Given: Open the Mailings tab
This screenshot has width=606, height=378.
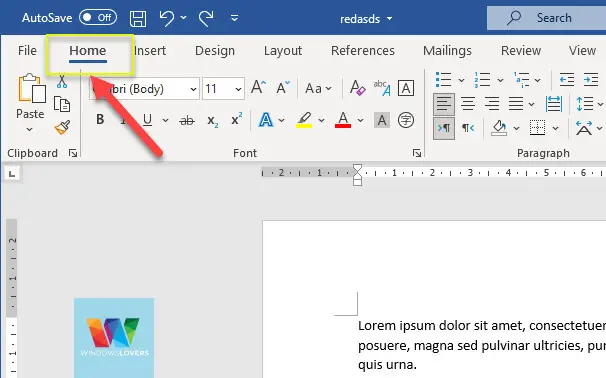Looking at the screenshot, I should point(448,51).
